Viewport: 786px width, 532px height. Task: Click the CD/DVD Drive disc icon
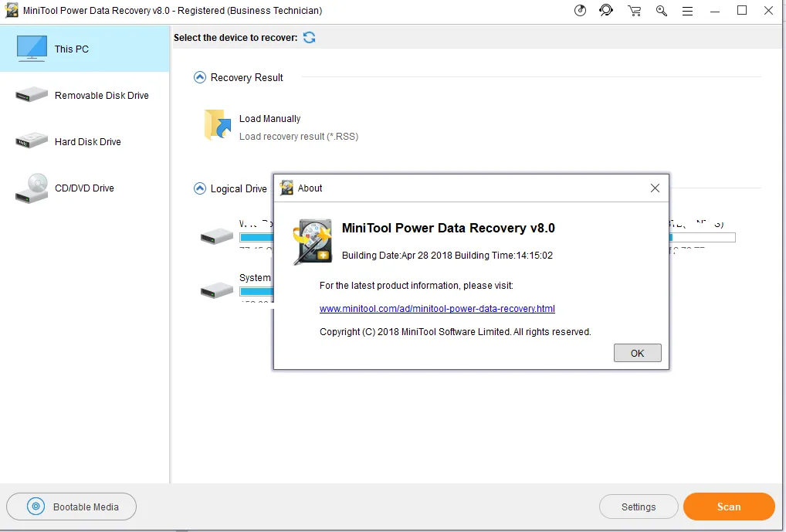(32, 188)
